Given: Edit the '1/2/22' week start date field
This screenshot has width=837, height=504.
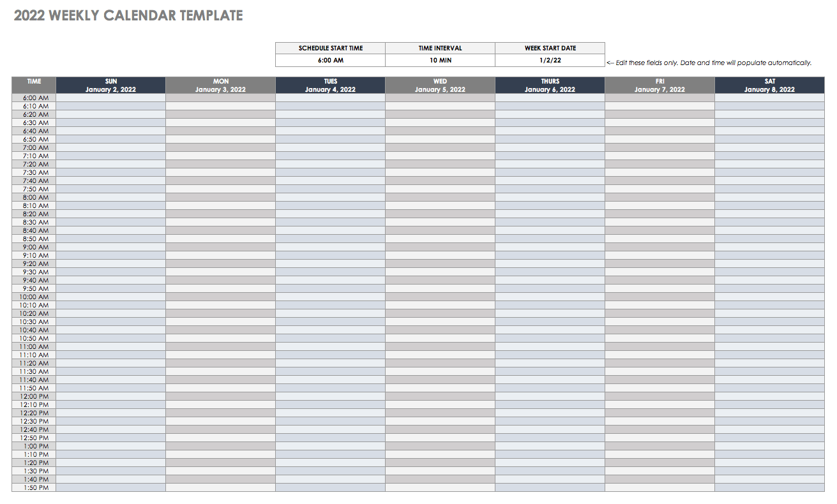Looking at the screenshot, I should click(x=550, y=61).
